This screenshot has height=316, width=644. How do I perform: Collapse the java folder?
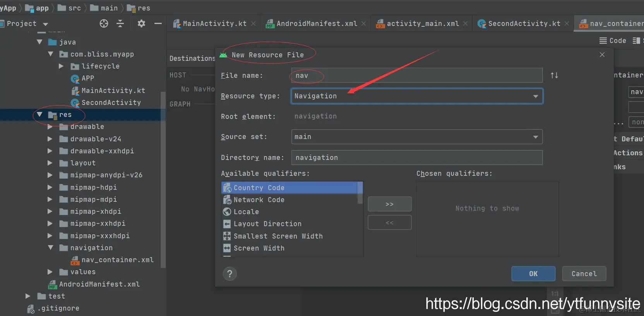(x=39, y=42)
